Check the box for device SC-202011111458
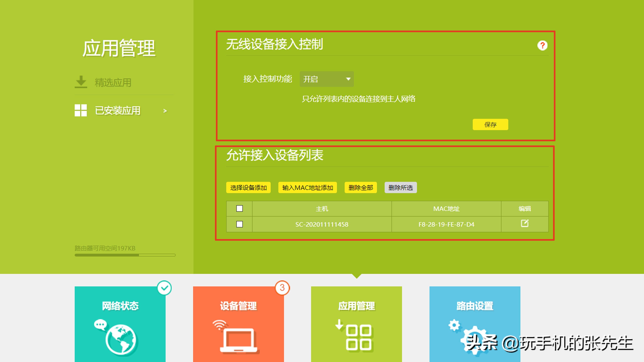The image size is (644, 362). 240,224
